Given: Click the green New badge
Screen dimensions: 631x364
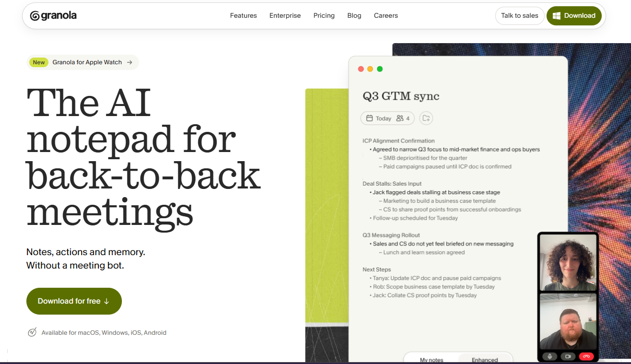Looking at the screenshot, I should click(x=39, y=62).
